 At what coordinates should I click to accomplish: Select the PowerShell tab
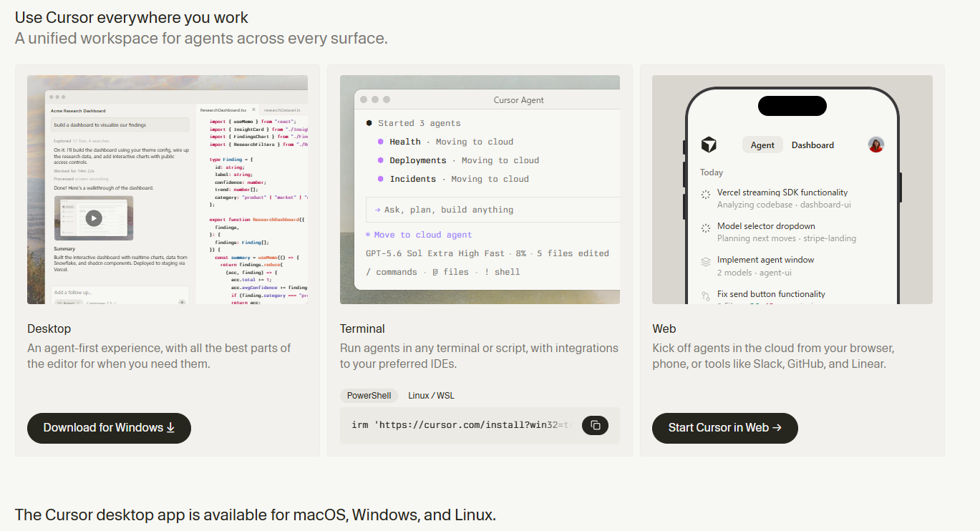[369, 396]
